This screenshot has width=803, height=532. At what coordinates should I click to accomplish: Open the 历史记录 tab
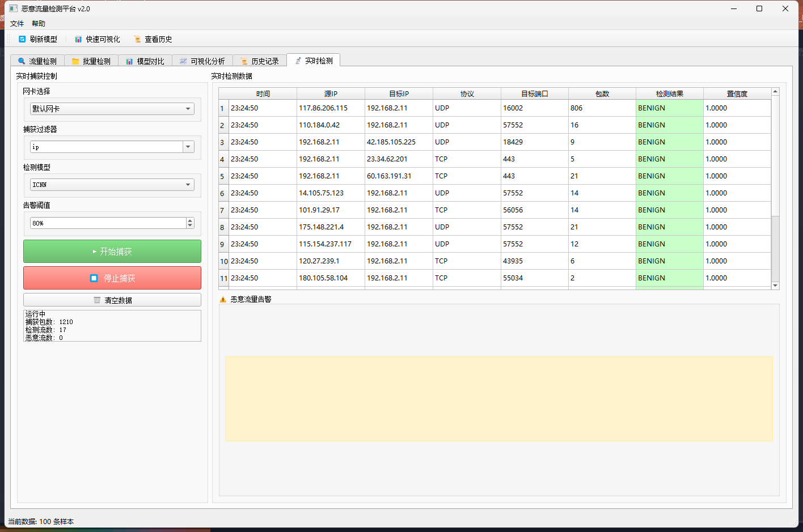pos(260,61)
